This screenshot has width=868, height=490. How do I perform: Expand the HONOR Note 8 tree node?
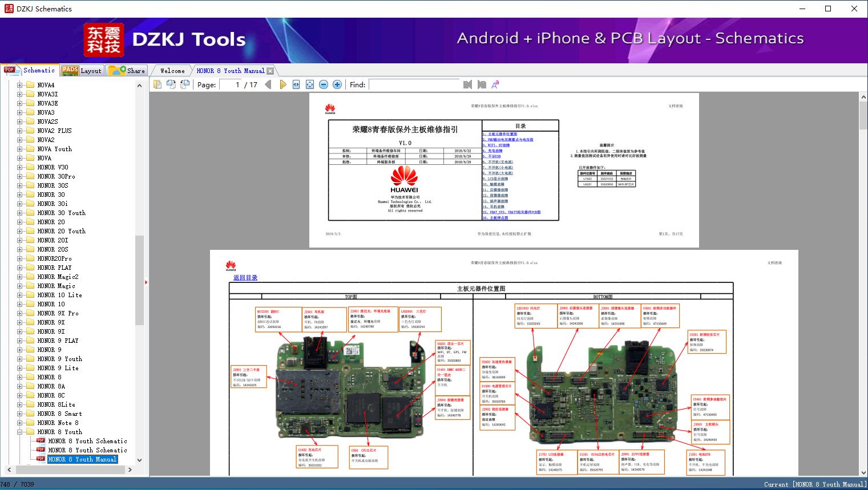click(x=20, y=423)
